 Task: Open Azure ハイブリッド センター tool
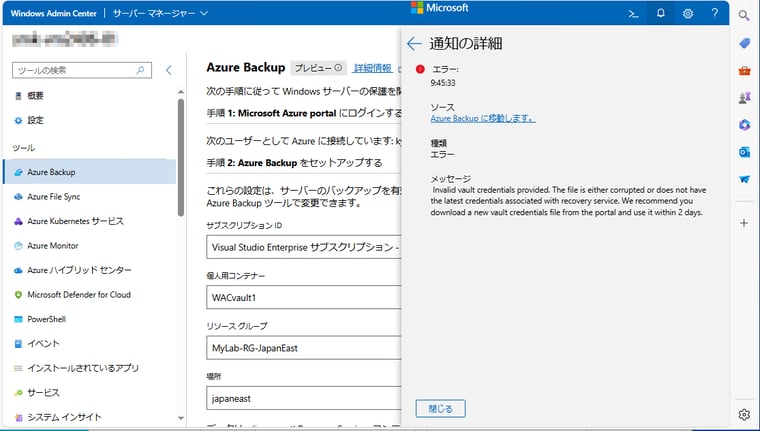[90, 270]
